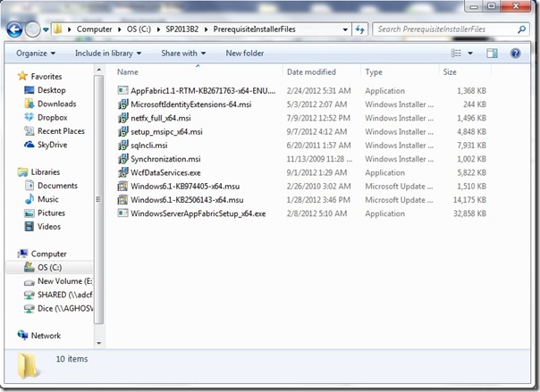Open Dice network drive
Image resolution: width=540 pixels, height=392 pixels.
tap(65, 308)
